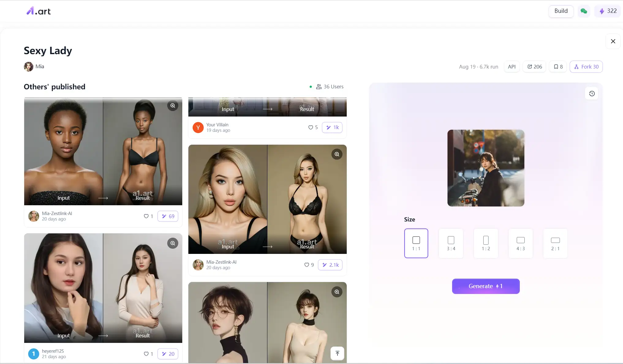Click the WeChat icon in header

pyautogui.click(x=584, y=11)
